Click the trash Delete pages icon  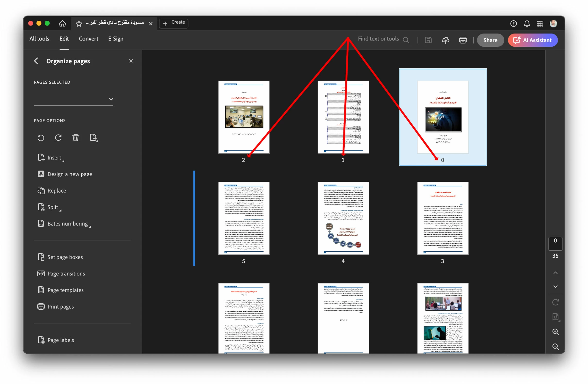click(76, 138)
